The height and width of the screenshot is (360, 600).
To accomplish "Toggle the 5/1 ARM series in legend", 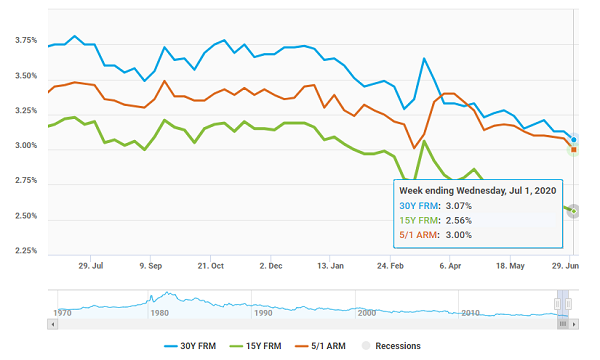I will [x=321, y=346].
